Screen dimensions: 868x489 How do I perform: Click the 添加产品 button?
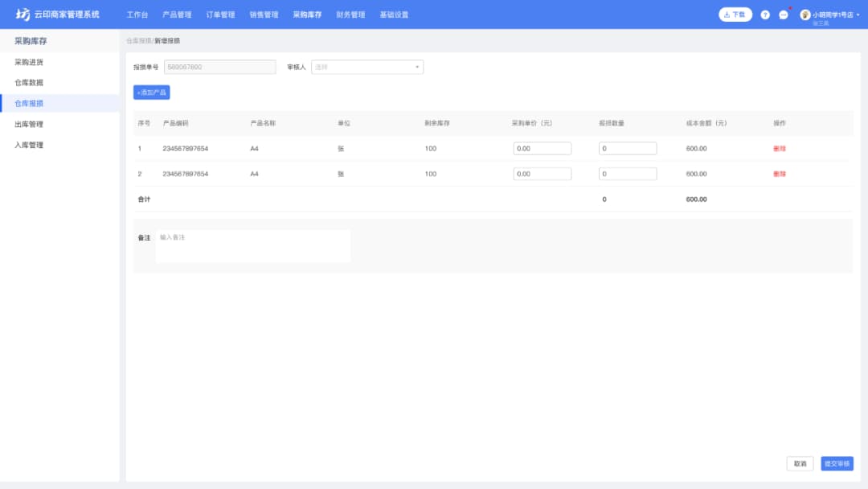(x=151, y=92)
